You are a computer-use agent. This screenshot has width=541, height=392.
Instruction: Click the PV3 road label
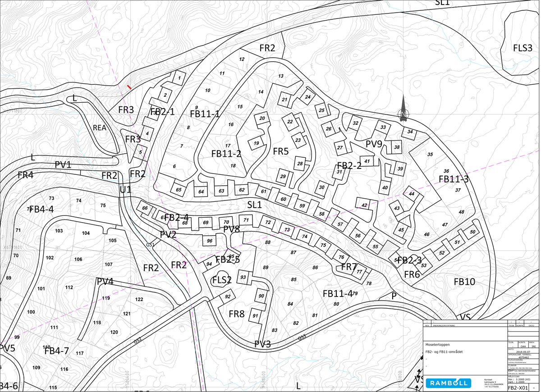pos(262,344)
